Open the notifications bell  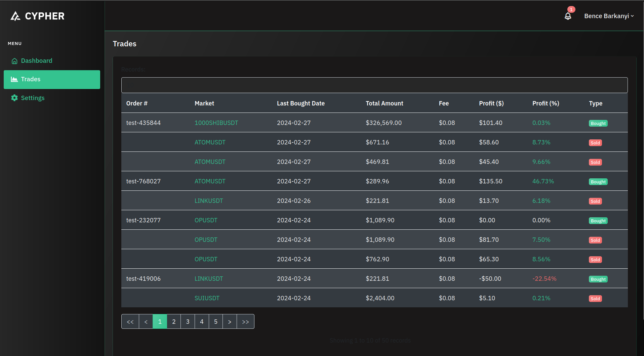(x=568, y=16)
